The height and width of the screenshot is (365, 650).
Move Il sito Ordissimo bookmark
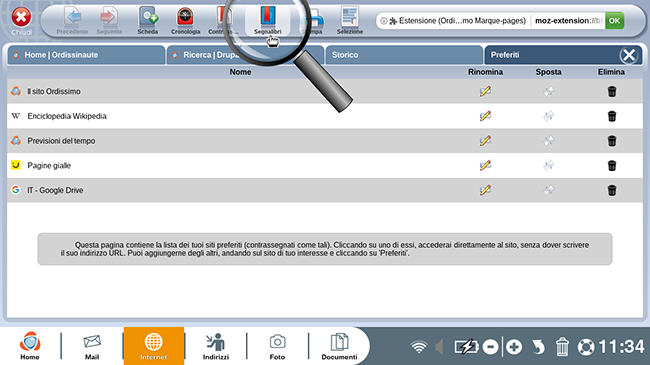[x=548, y=91]
